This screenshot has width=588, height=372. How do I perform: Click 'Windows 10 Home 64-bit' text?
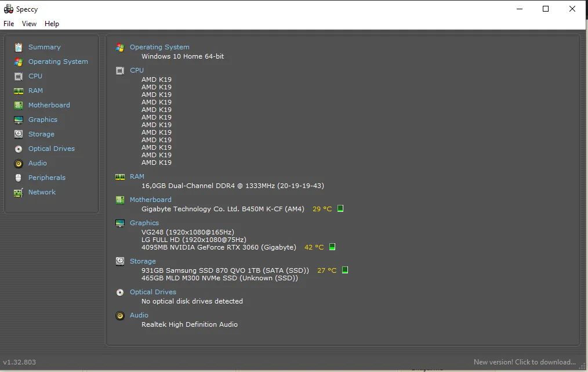[183, 56]
